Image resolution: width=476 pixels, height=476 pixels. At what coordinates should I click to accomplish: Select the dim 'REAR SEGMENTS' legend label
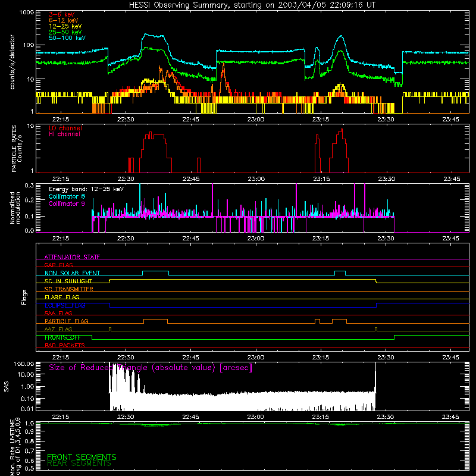point(79,464)
